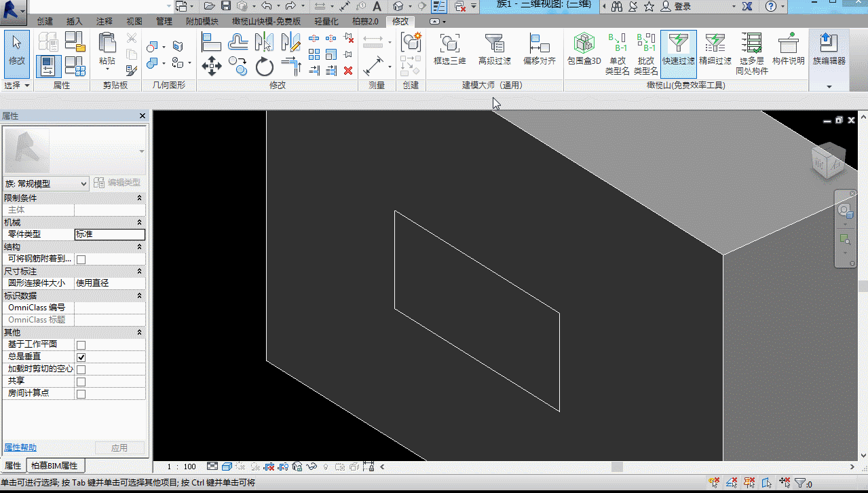Collapse the 限制条件 section

[x=139, y=198]
